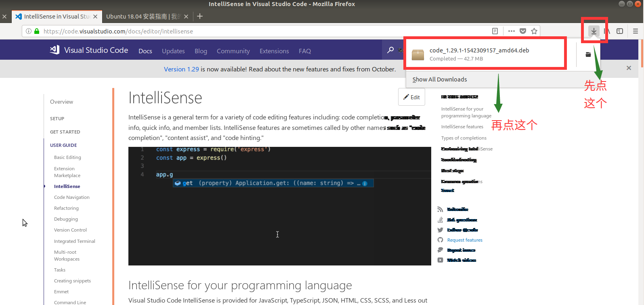Toggle reader view icon in address bar
Image resolution: width=644 pixels, height=305 pixels.
pyautogui.click(x=495, y=31)
